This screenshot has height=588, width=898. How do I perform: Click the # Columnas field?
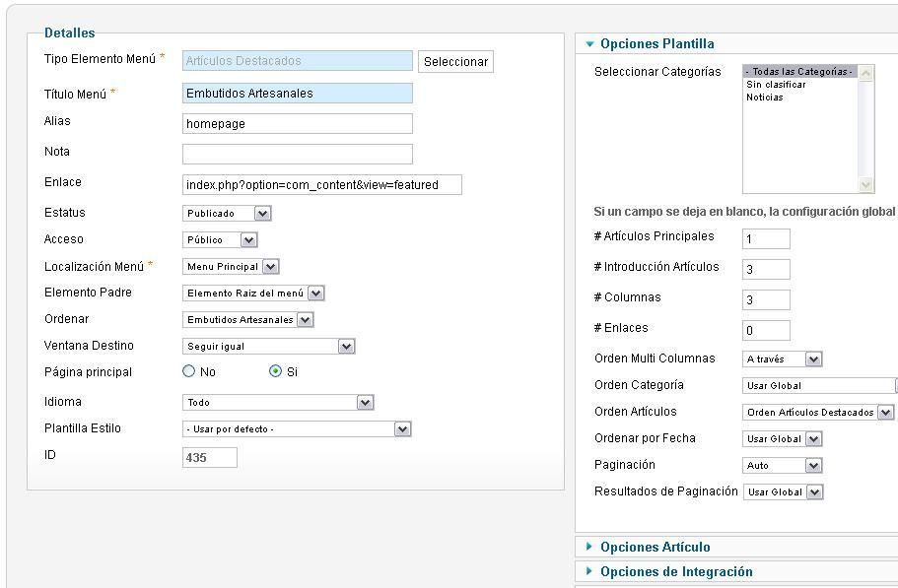pyautogui.click(x=766, y=299)
